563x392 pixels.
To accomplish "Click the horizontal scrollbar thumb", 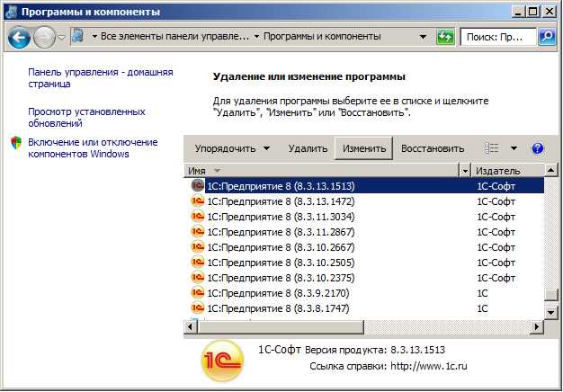I will (x=281, y=327).
